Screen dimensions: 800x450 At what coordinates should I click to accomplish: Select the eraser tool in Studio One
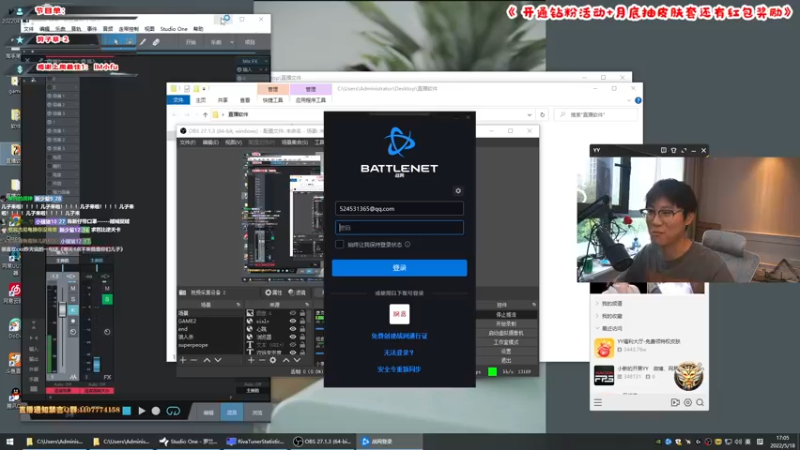156,42
